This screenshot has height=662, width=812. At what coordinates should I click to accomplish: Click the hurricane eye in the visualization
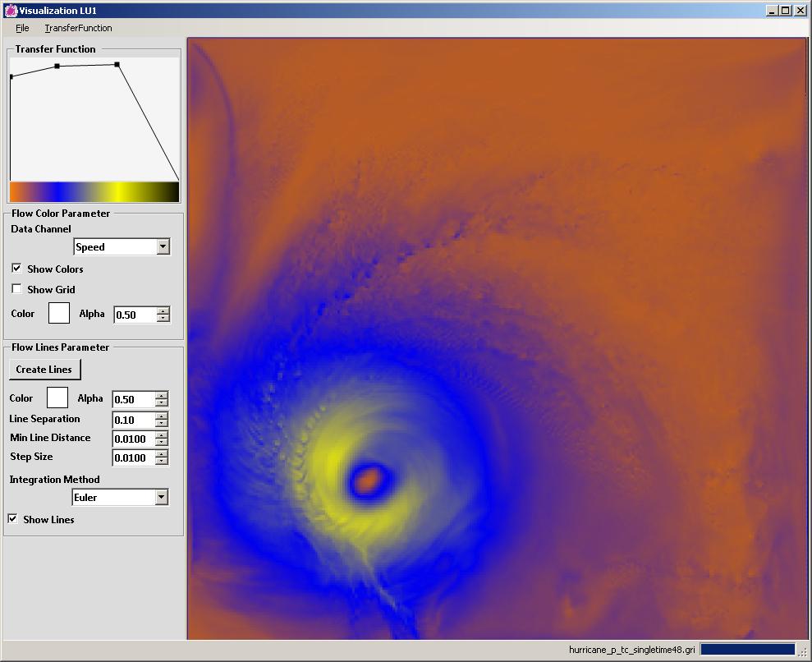click(369, 479)
